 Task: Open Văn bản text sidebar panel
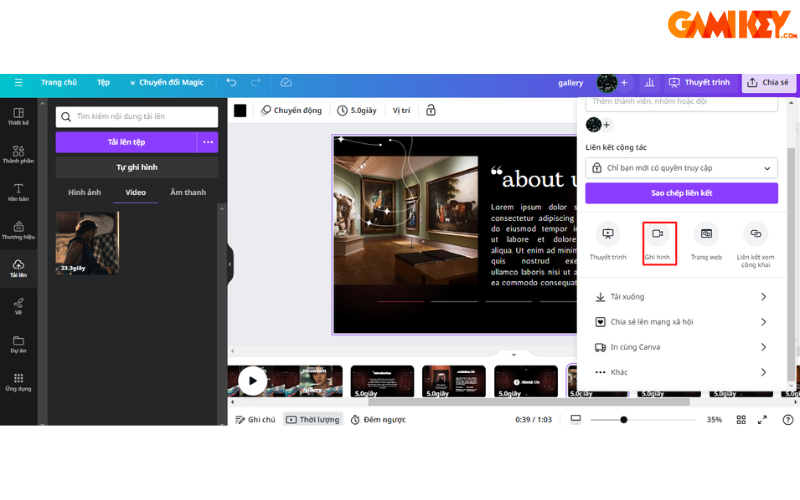(18, 192)
